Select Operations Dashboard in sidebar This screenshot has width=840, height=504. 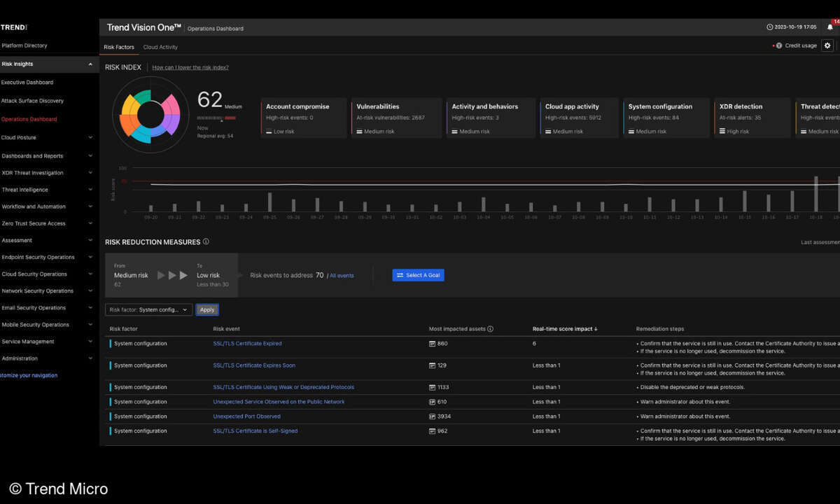[x=29, y=119]
